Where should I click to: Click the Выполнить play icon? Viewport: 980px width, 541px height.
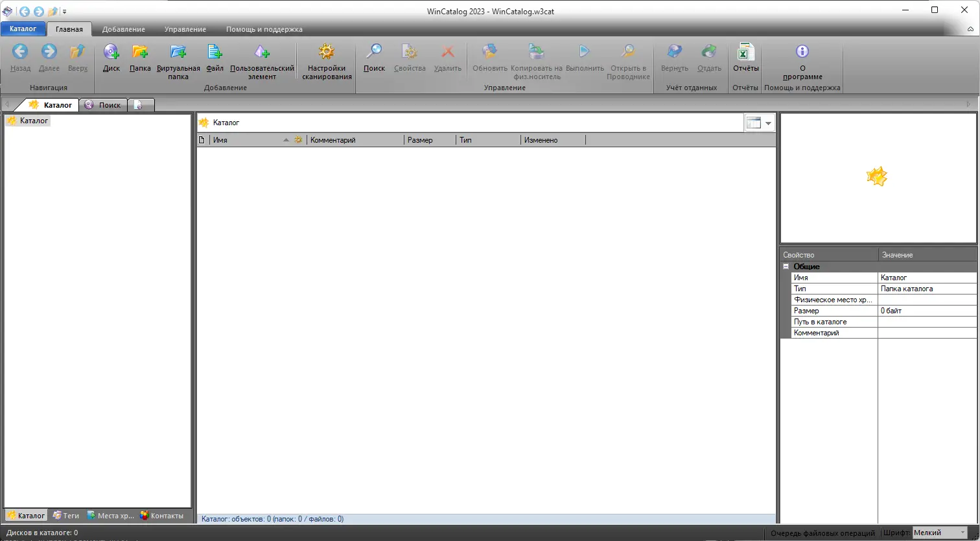(585, 57)
